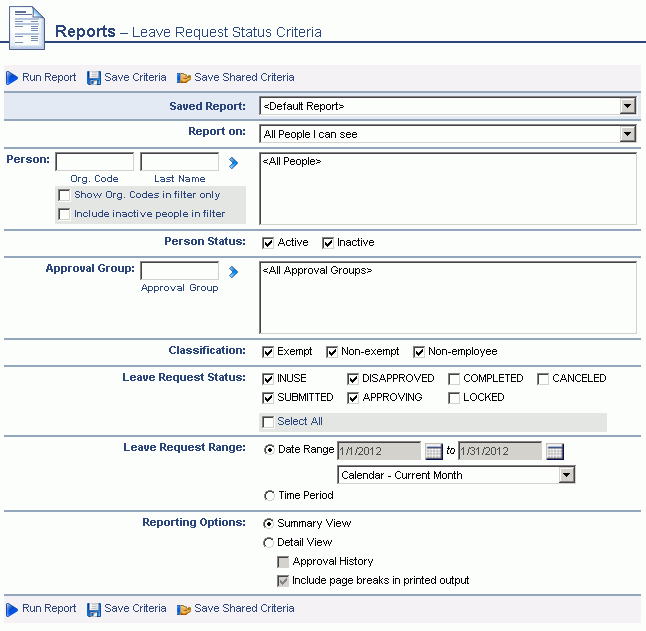This screenshot has height=631, width=646.
Task: Check the CANCELED status checkbox
Action: pos(543,379)
